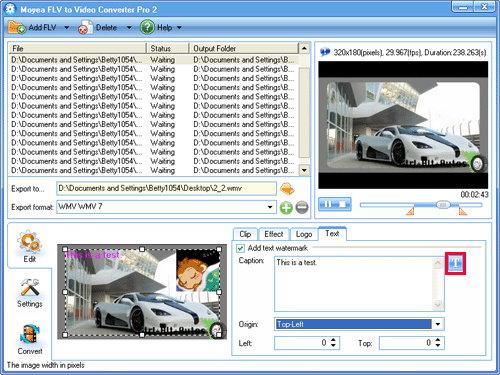The image size is (500, 375).
Task: Switch to the Effect tab
Action: pos(274,234)
